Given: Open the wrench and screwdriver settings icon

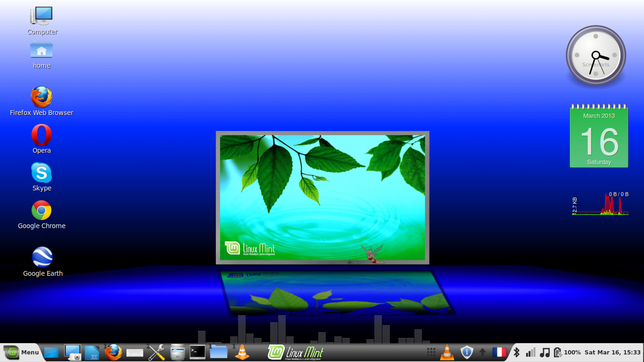Looking at the screenshot, I should click(x=156, y=352).
